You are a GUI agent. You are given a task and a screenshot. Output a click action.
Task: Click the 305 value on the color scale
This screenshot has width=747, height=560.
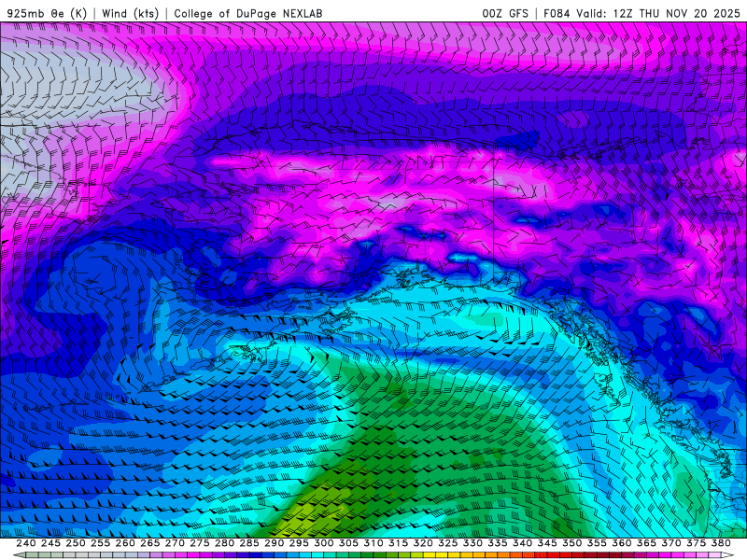pyautogui.click(x=348, y=543)
